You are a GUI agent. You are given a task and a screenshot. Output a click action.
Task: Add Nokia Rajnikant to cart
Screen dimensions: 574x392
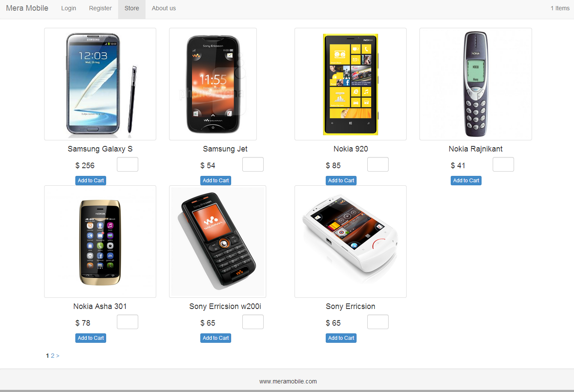[466, 181]
